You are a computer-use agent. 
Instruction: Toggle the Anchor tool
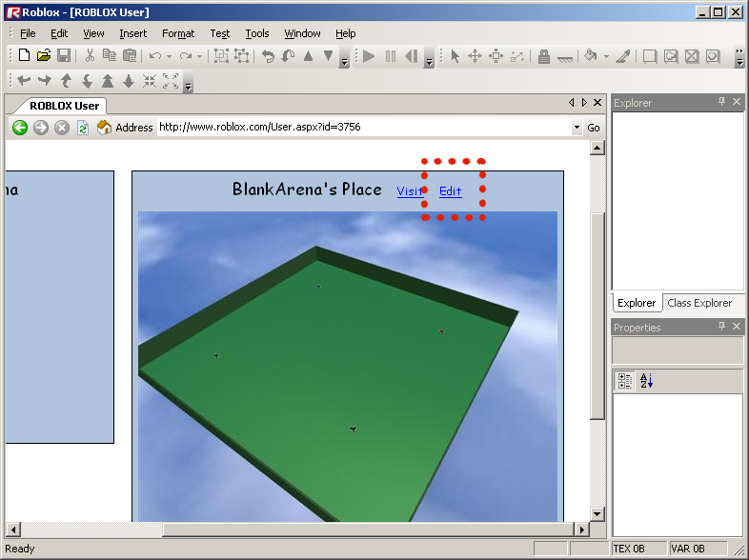click(565, 57)
